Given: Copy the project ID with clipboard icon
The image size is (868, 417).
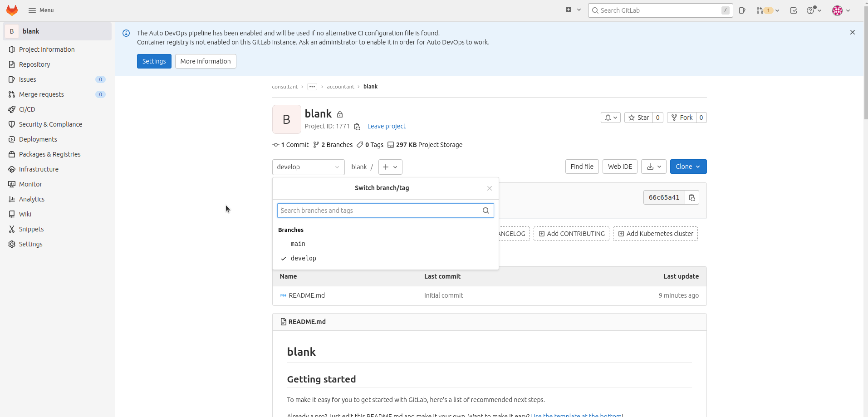Looking at the screenshot, I should tap(357, 127).
